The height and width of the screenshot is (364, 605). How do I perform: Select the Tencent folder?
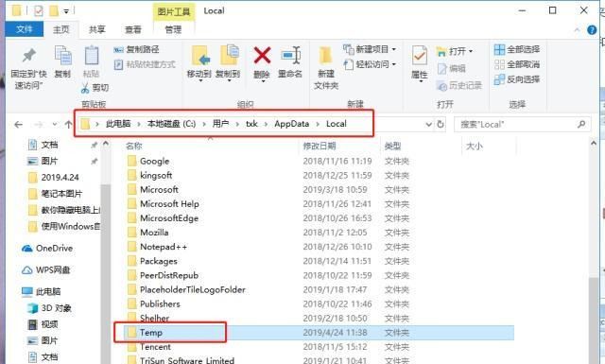pyautogui.click(x=155, y=347)
